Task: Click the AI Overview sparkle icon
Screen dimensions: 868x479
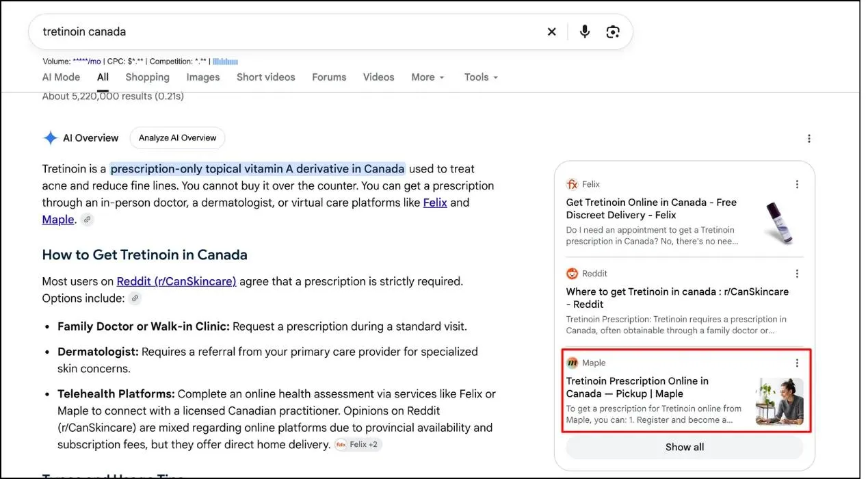Action: [x=51, y=138]
